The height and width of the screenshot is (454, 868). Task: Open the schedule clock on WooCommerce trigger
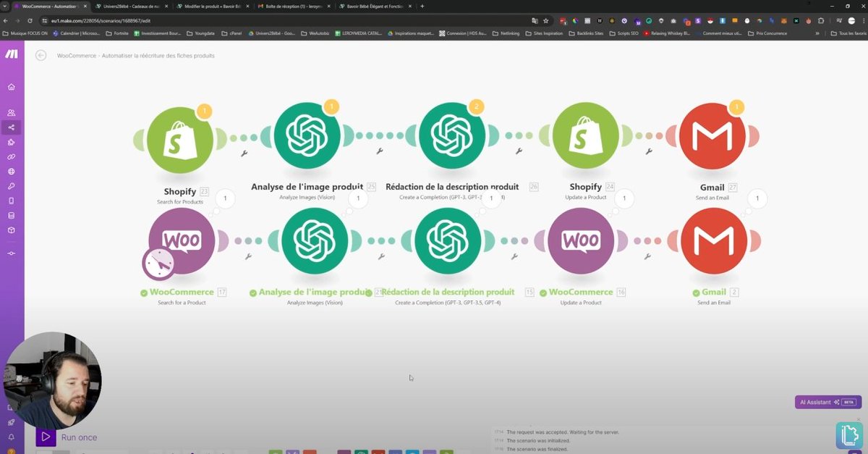click(x=158, y=264)
